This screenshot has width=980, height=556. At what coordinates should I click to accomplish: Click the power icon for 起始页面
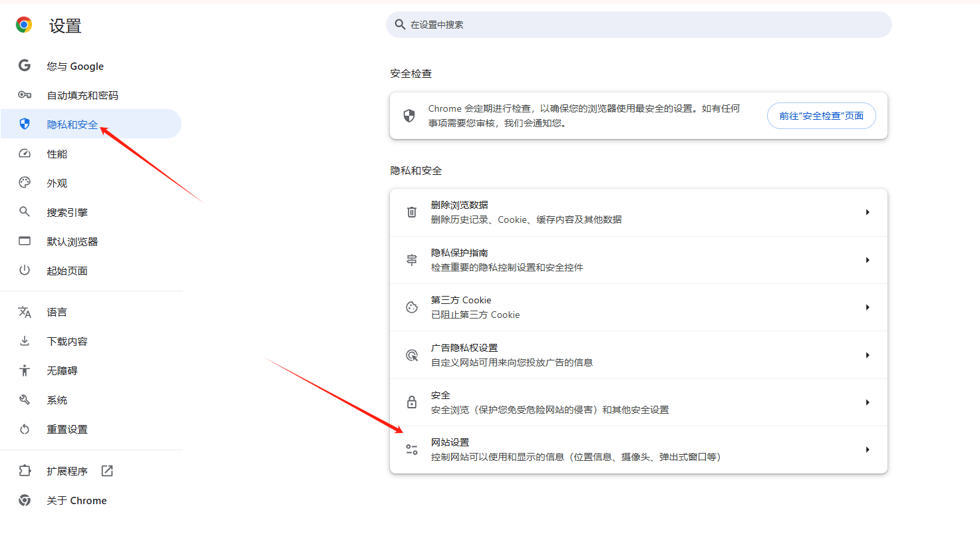click(x=25, y=270)
